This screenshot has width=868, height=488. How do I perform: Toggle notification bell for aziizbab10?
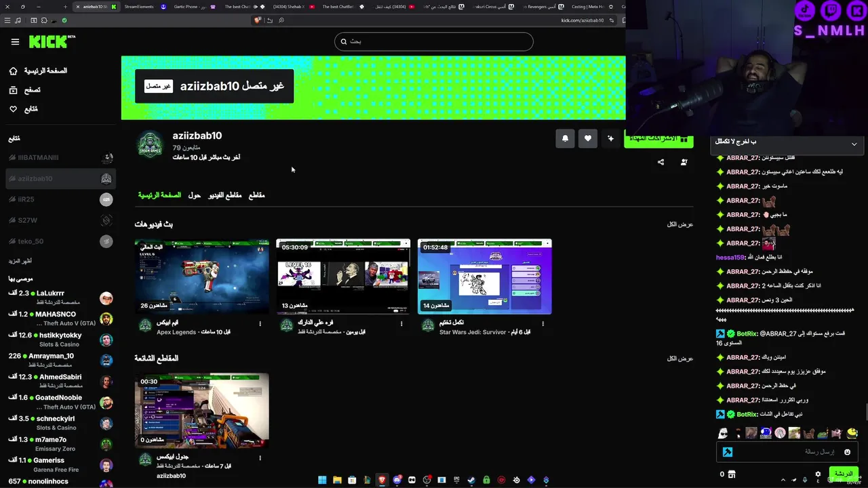pyautogui.click(x=565, y=138)
